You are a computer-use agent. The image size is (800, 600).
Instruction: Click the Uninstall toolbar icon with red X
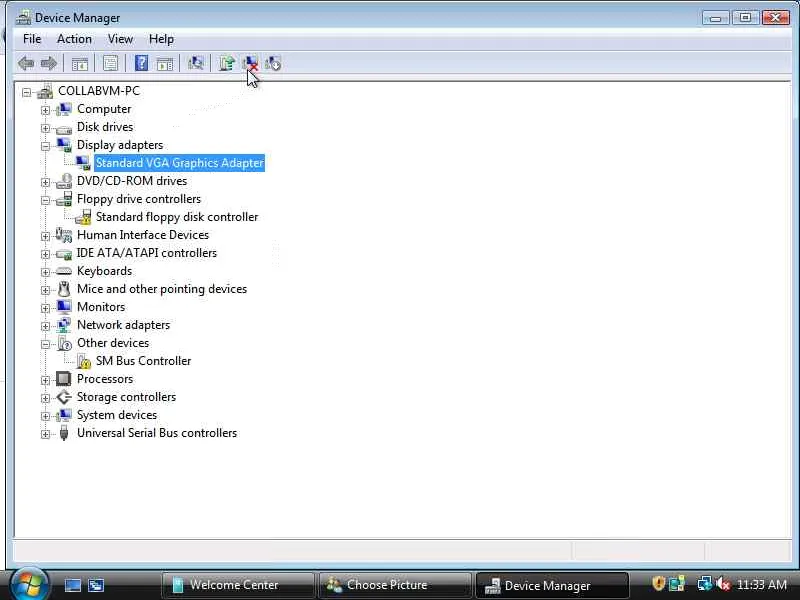point(250,63)
